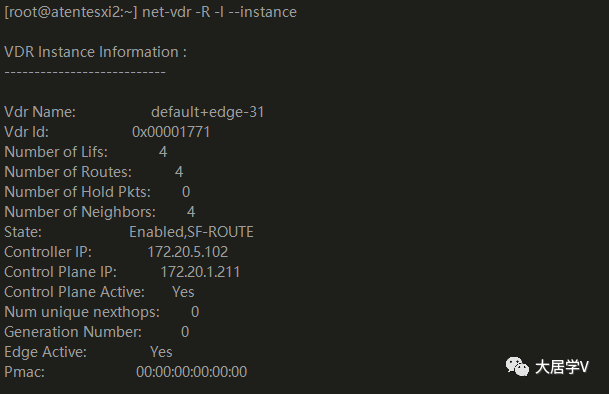Click the Number of Lifs value
The height and width of the screenshot is (394, 609).
[163, 152]
